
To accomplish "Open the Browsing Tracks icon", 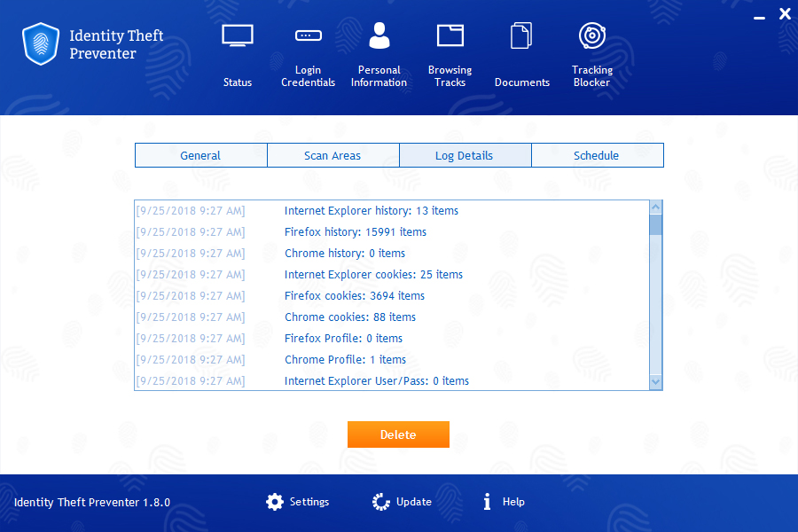I will [450, 35].
